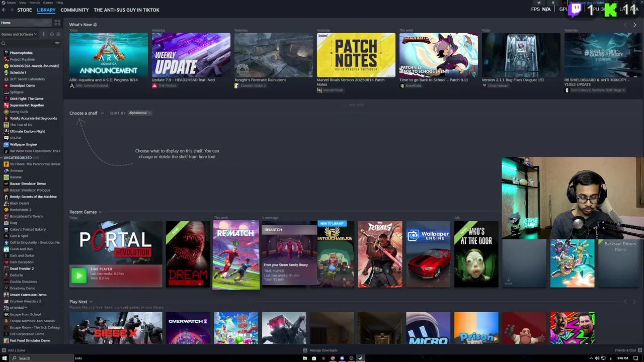644x362 pixels.
Task: Open the Friends menu
Action: pyautogui.click(x=35, y=3)
